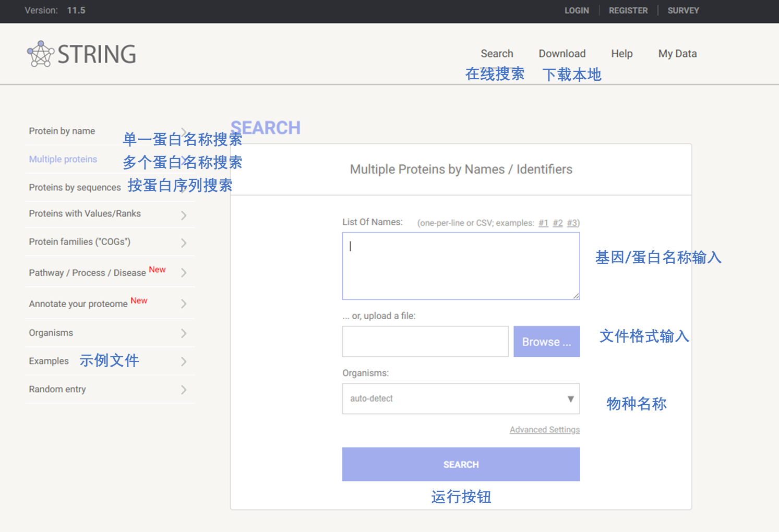This screenshot has height=532, width=779.
Task: Open Proteins by sequences search
Action: (74, 187)
